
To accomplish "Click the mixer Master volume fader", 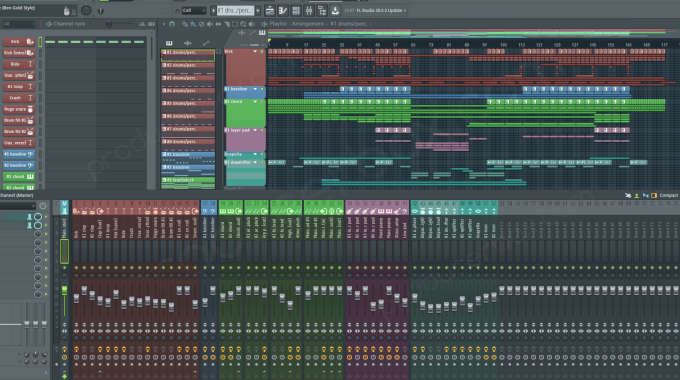I will pyautogui.click(x=64, y=290).
